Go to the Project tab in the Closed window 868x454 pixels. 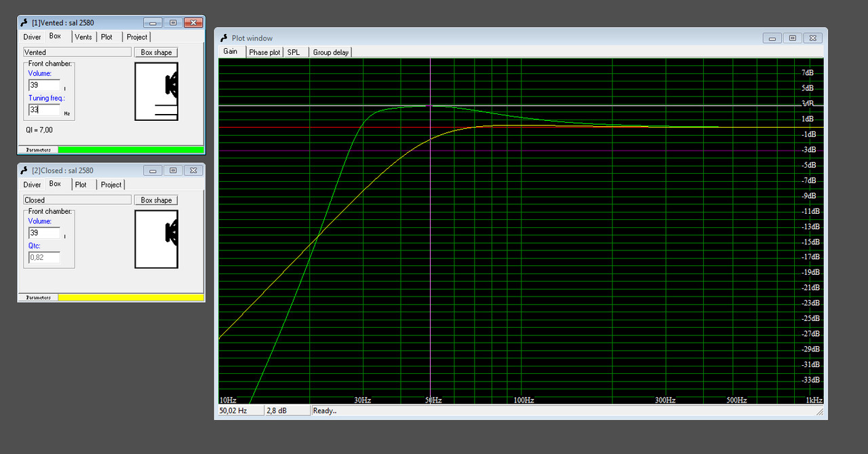(x=111, y=185)
